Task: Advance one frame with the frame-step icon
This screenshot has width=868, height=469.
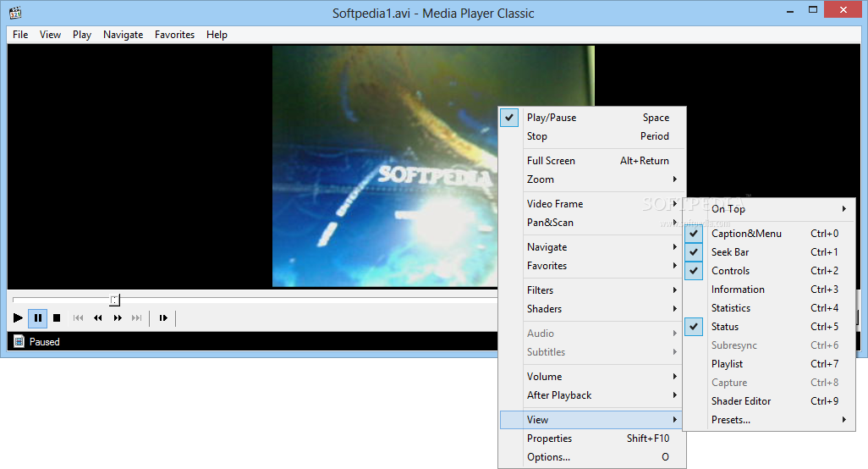Action: (x=162, y=317)
